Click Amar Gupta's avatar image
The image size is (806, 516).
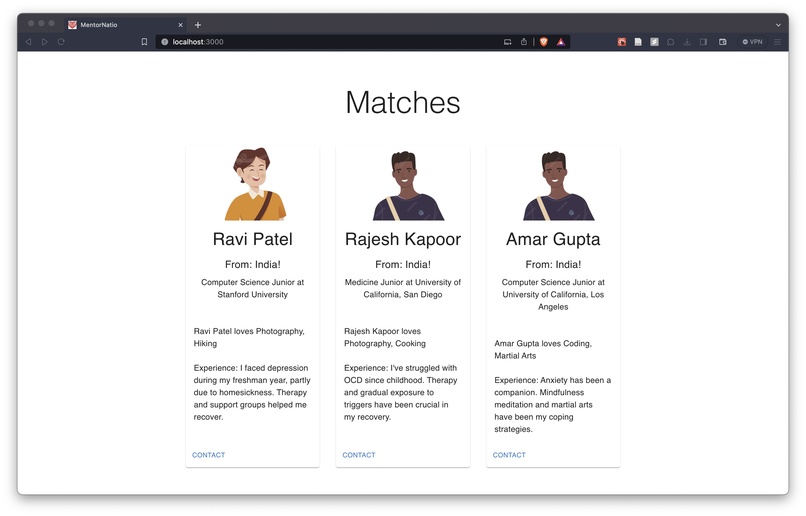click(x=558, y=186)
